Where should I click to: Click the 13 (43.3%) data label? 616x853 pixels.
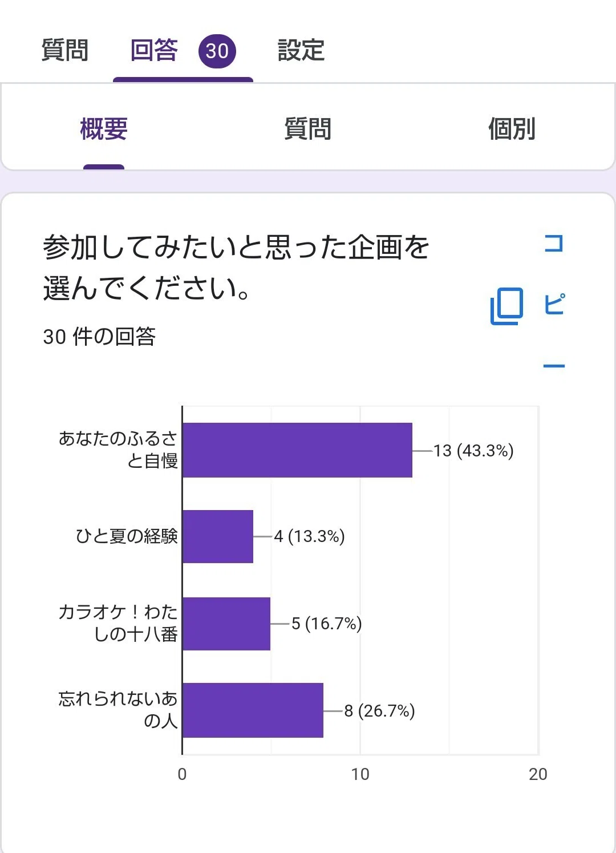[x=473, y=451]
